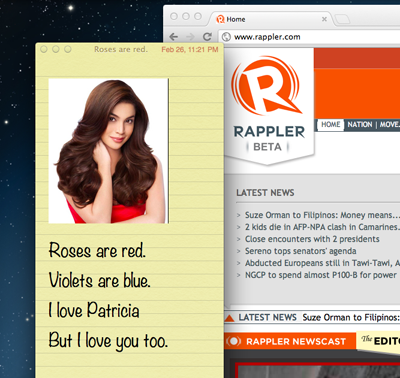Click the www.rappler.com address field
This screenshot has height=378, width=400.
(x=310, y=37)
